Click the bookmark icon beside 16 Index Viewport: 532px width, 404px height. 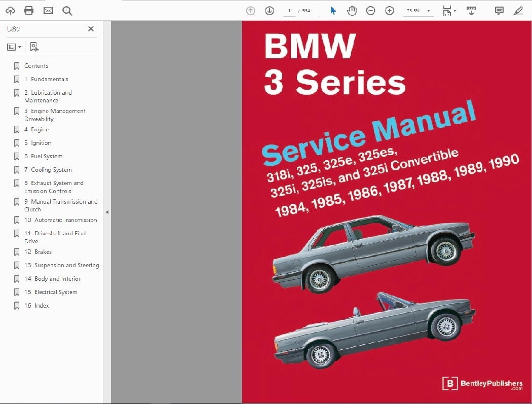[x=17, y=306]
